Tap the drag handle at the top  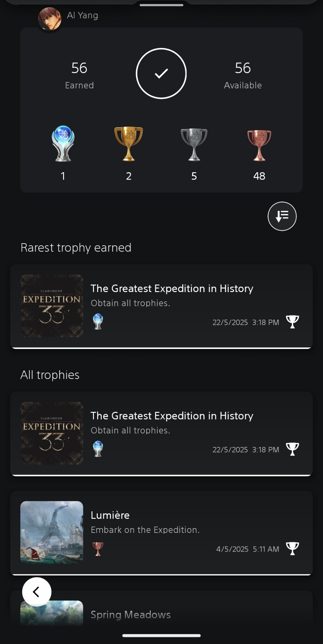161,5
